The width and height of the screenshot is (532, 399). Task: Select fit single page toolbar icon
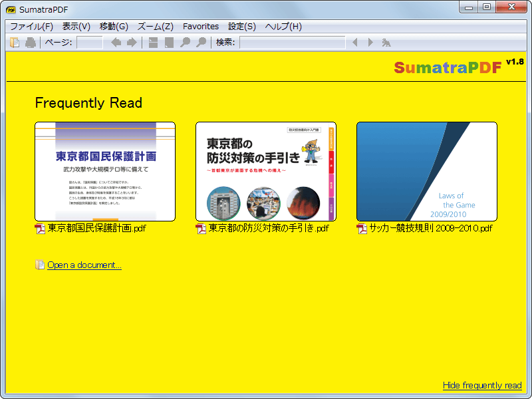pos(169,43)
